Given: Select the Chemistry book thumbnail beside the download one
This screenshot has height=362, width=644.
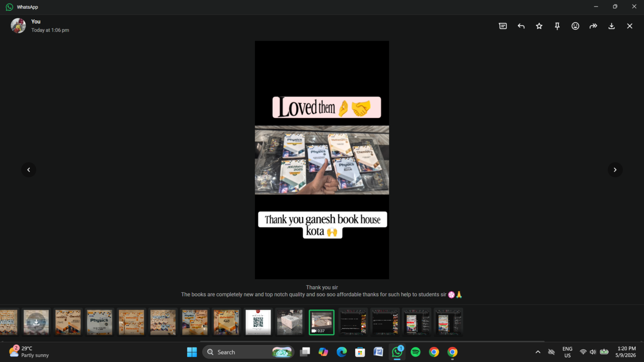Looking at the screenshot, I should (68, 322).
